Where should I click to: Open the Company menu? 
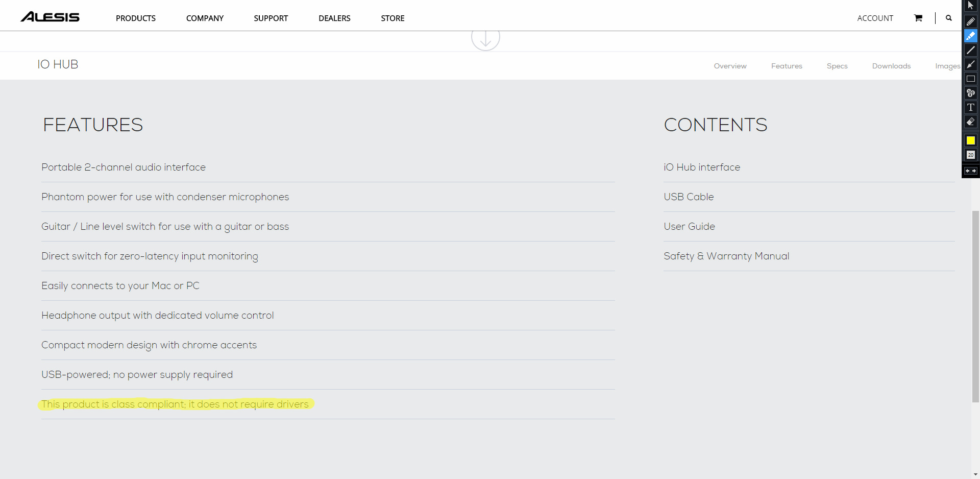(x=205, y=18)
